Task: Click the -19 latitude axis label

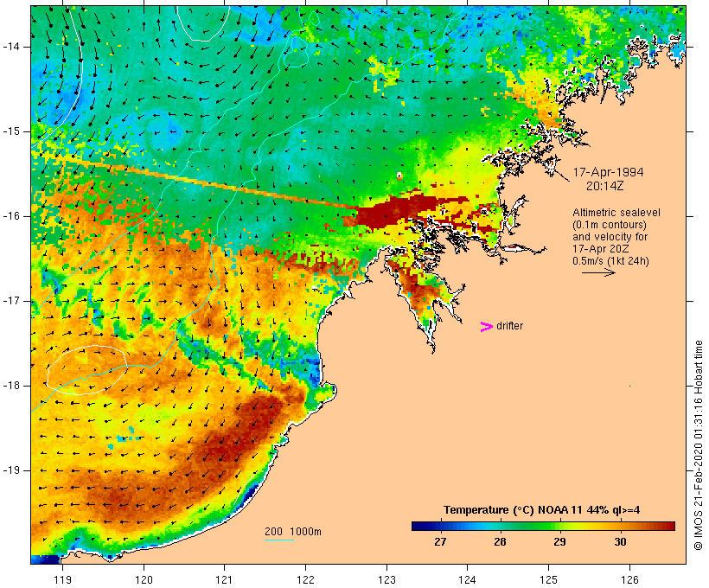Action: [x=11, y=470]
